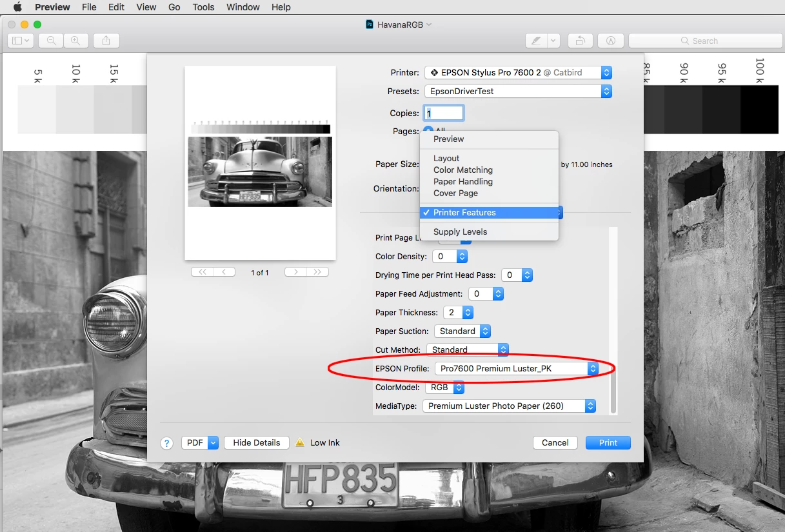Open the Cut Method dropdown
Image resolution: width=785 pixels, height=532 pixels.
tap(467, 350)
